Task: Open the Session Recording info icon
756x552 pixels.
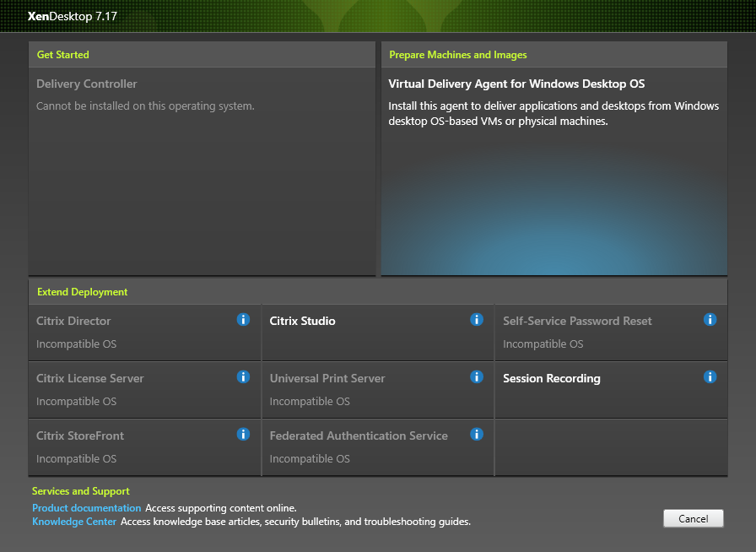Action: pyautogui.click(x=710, y=376)
